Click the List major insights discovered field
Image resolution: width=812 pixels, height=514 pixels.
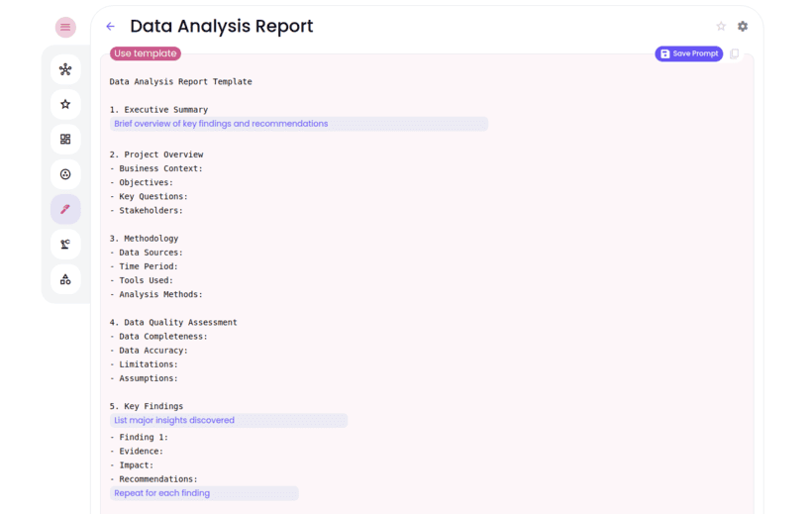[229, 420]
